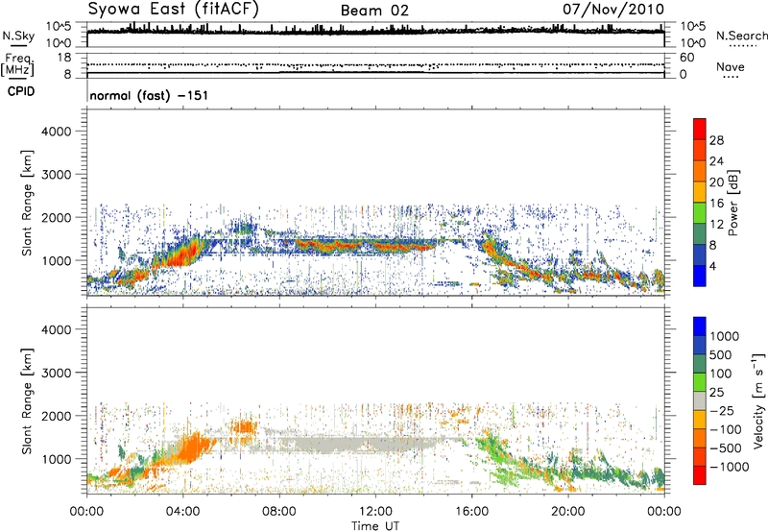The image size is (768, 532).
Task: Click the '12' power colorbar label
Action: click(x=716, y=225)
